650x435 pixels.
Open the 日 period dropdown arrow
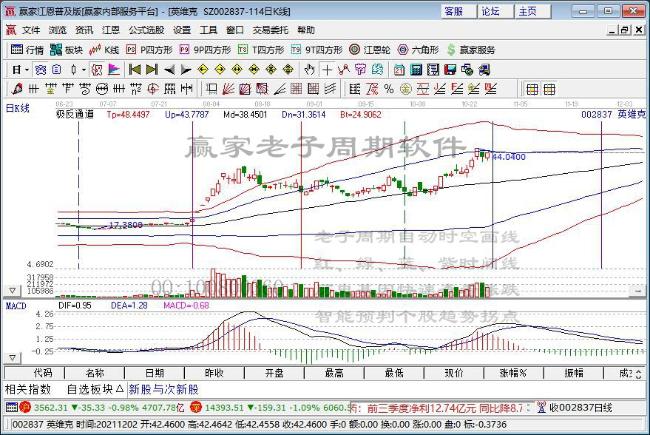click(27, 70)
